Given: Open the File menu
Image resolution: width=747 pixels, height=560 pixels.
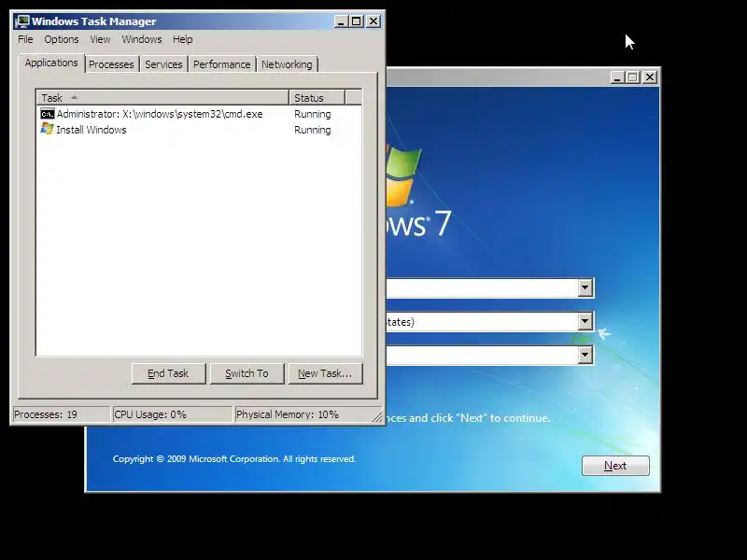Looking at the screenshot, I should (25, 39).
